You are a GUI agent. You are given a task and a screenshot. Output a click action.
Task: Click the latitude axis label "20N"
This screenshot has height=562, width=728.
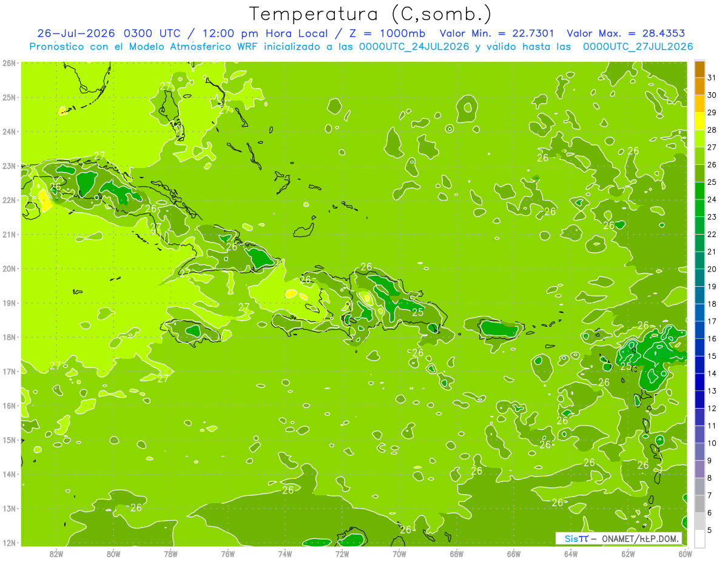click(x=8, y=269)
